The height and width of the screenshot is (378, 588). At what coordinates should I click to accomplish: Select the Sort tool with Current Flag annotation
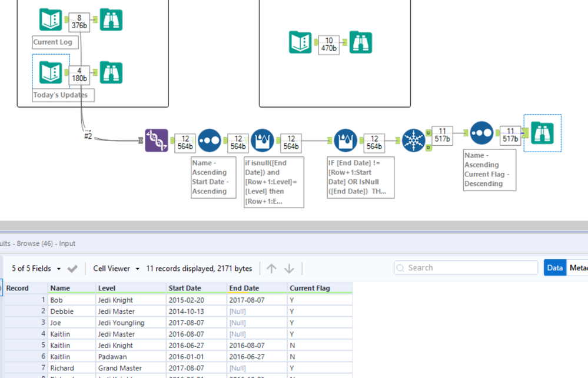tap(481, 133)
